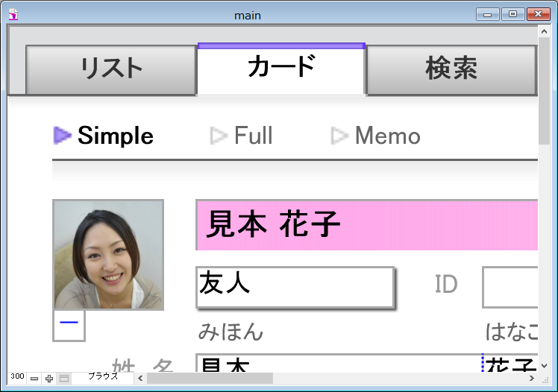Image resolution: width=558 pixels, height=392 pixels.
Task: Click the contact photo thumbnail
Action: pyautogui.click(x=108, y=255)
